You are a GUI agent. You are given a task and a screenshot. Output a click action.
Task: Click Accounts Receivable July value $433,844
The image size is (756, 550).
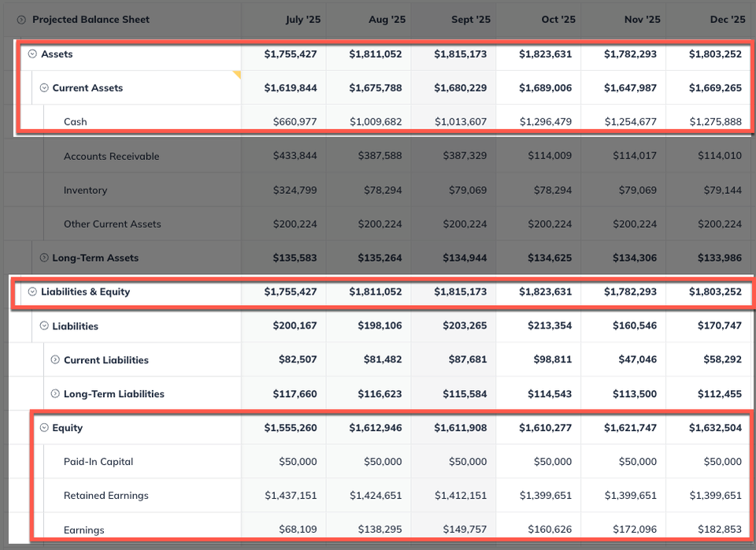(295, 156)
